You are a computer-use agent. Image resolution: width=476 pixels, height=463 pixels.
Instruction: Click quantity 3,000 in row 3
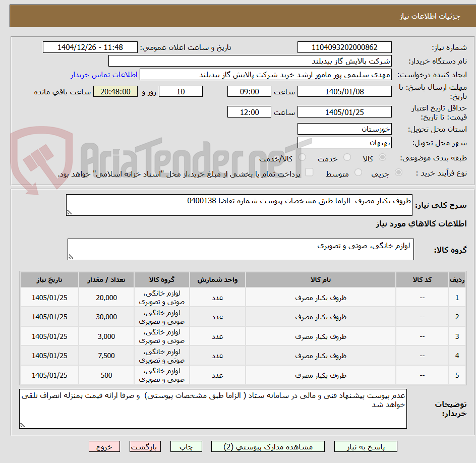pos(106,336)
